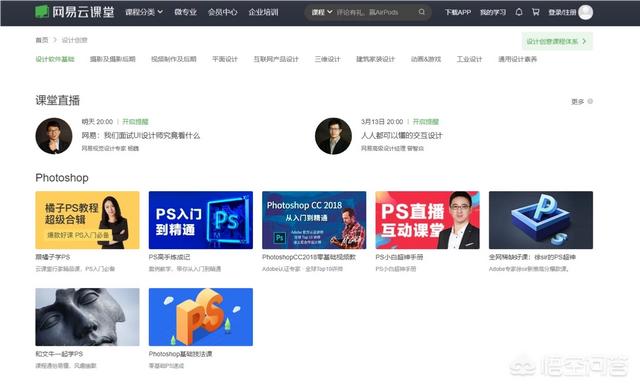Go to 会员中心

click(x=222, y=12)
